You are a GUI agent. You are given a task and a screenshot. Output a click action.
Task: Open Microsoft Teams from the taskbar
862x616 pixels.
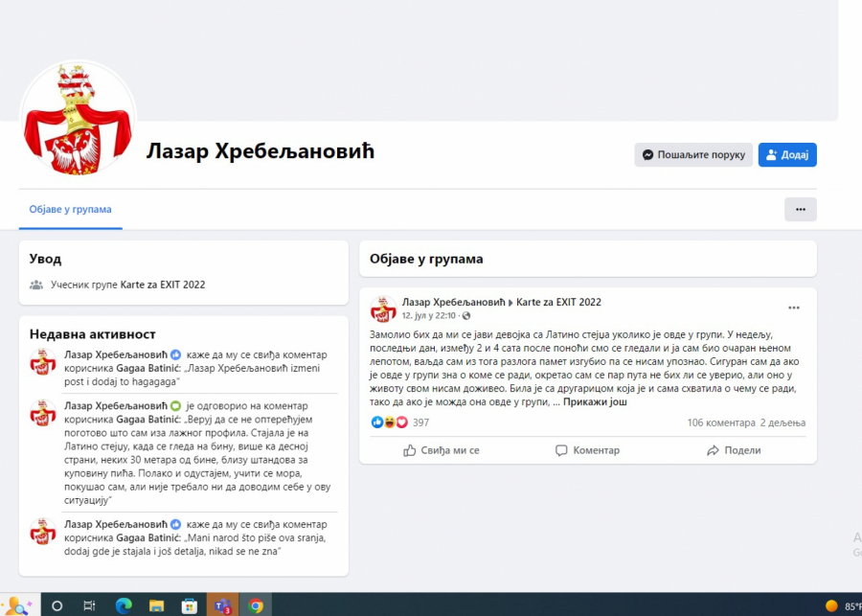point(222,605)
